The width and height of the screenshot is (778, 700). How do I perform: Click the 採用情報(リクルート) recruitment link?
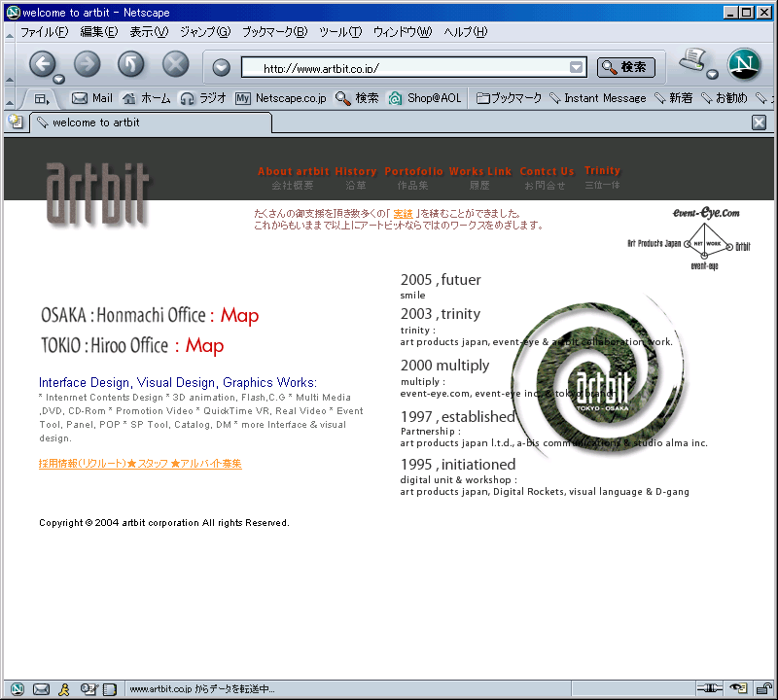pyautogui.click(x=140, y=464)
